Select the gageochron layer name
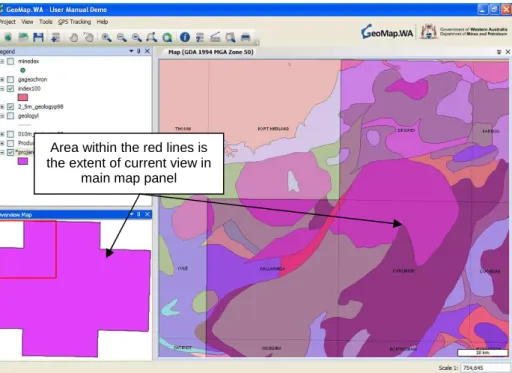512x373 pixels. pyautogui.click(x=33, y=80)
